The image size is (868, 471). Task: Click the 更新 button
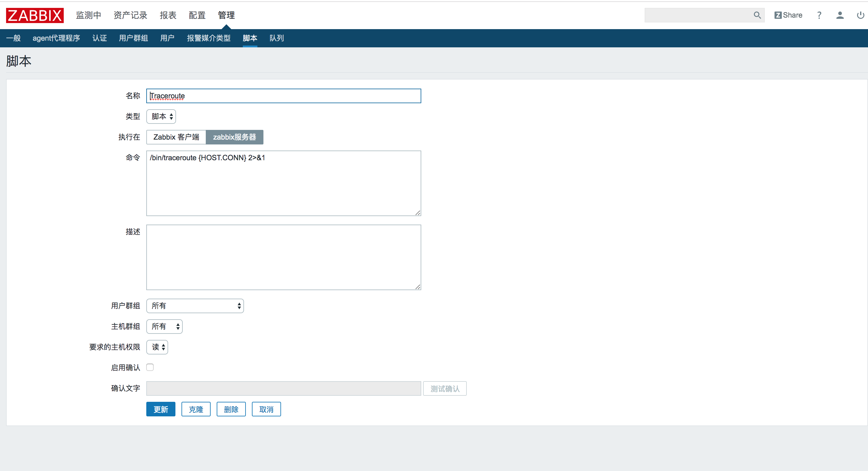pos(161,409)
